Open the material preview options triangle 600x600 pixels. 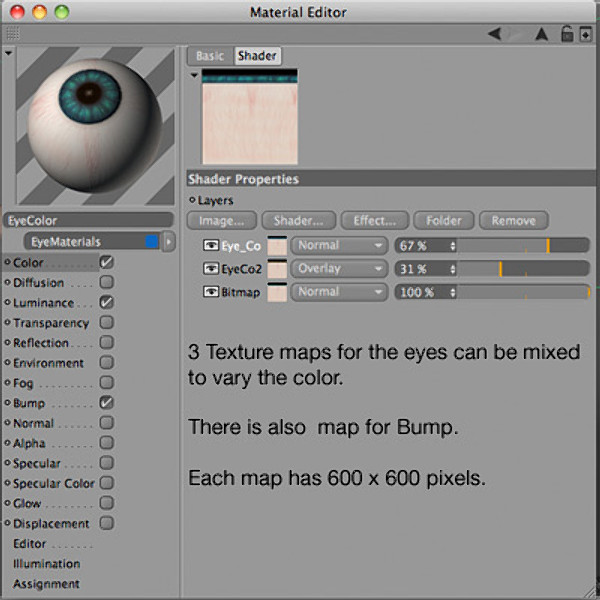pyautogui.click(x=8, y=53)
